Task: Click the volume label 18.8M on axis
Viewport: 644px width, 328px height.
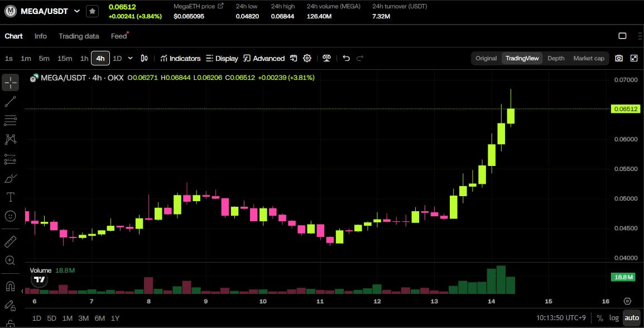Action: click(x=623, y=277)
